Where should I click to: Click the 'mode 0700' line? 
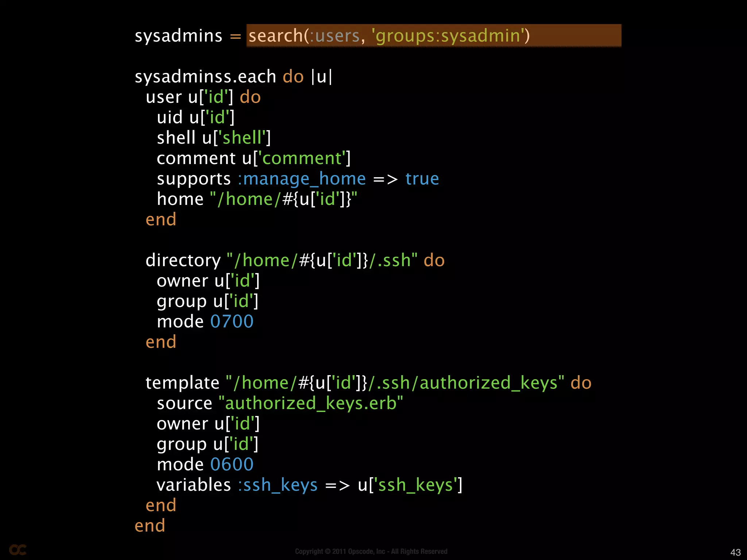tap(205, 322)
